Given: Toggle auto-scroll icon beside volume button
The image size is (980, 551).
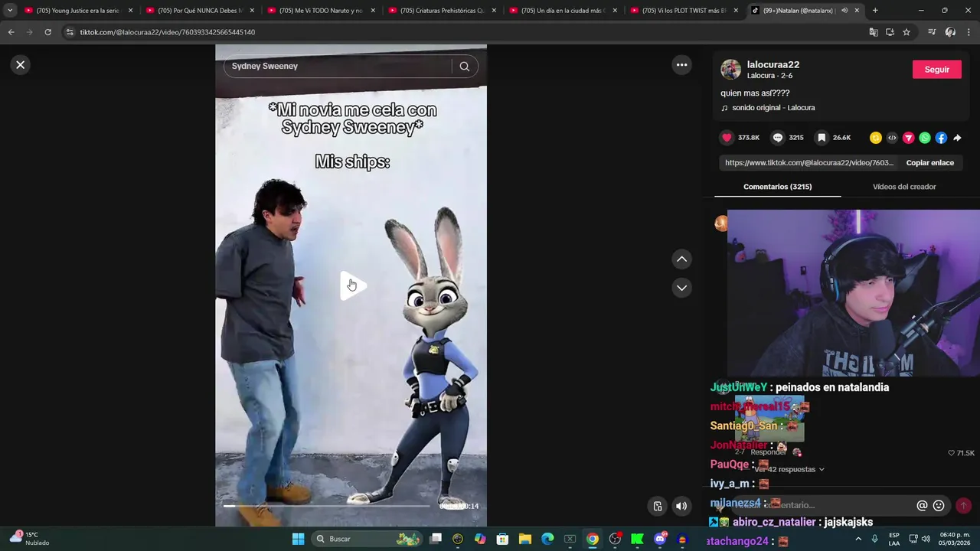Looking at the screenshot, I should coord(658,506).
